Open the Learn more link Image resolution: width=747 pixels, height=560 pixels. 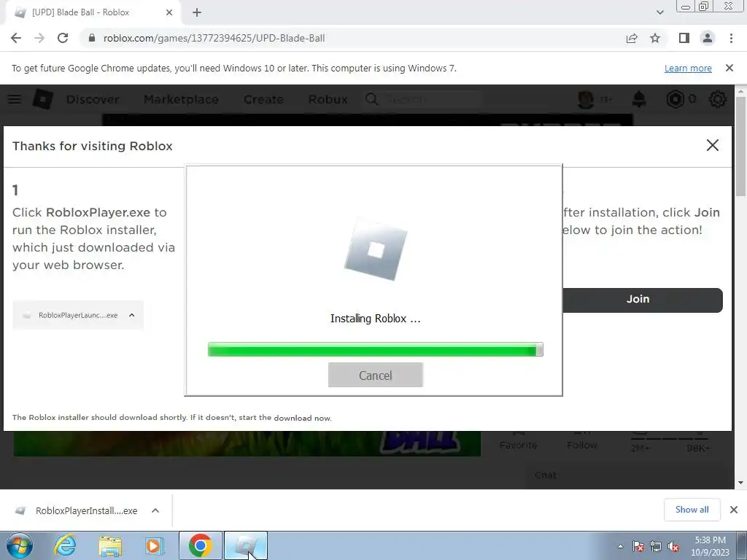(x=688, y=68)
